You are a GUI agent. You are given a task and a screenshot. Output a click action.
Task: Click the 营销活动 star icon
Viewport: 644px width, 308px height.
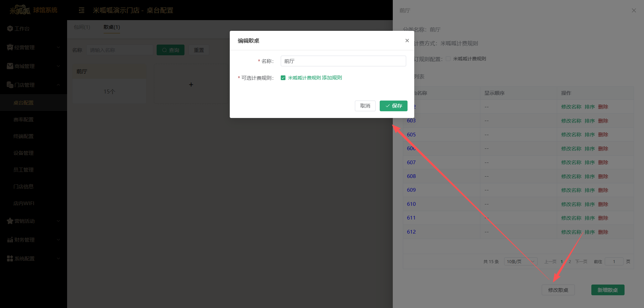[10, 221]
